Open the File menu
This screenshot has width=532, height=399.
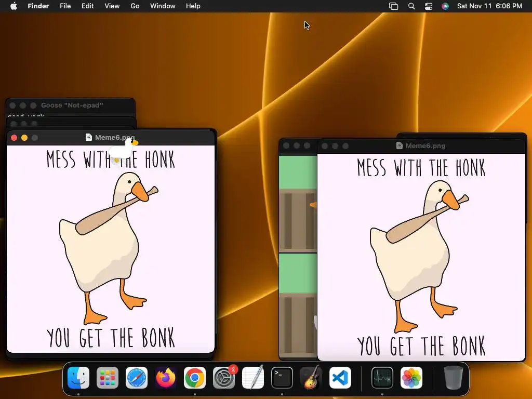click(65, 6)
